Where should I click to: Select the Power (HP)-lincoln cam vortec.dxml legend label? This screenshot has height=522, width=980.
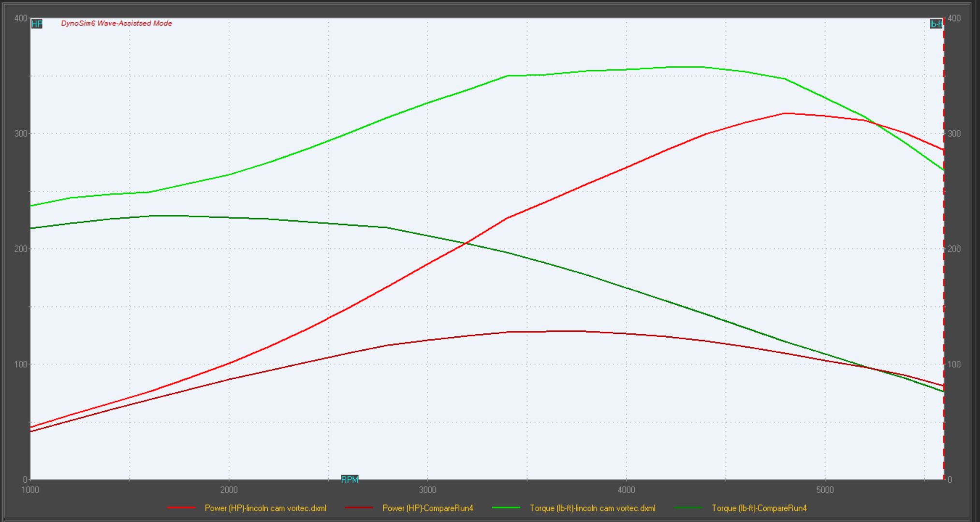tap(265, 508)
